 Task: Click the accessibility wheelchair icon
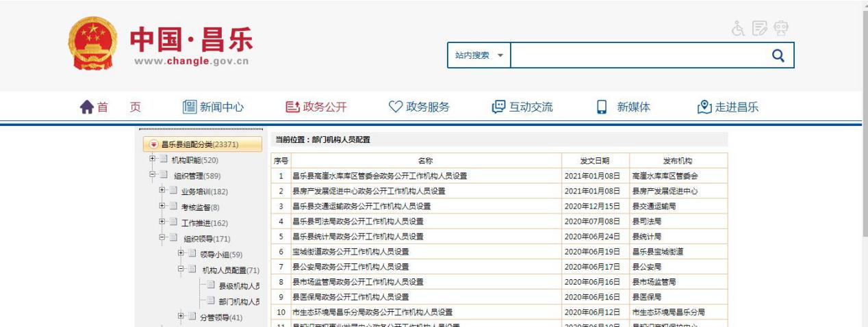(738, 29)
